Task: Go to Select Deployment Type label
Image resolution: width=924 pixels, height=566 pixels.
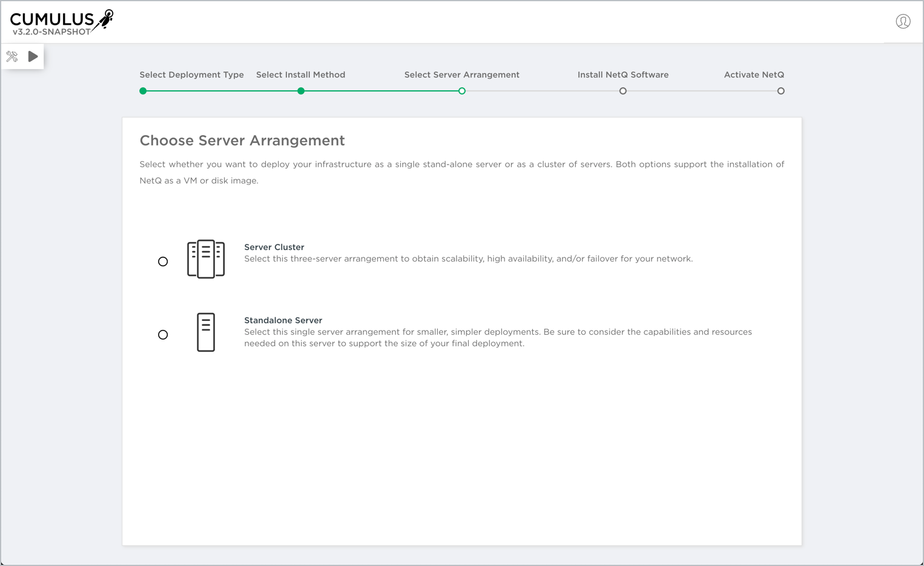Action: point(191,75)
